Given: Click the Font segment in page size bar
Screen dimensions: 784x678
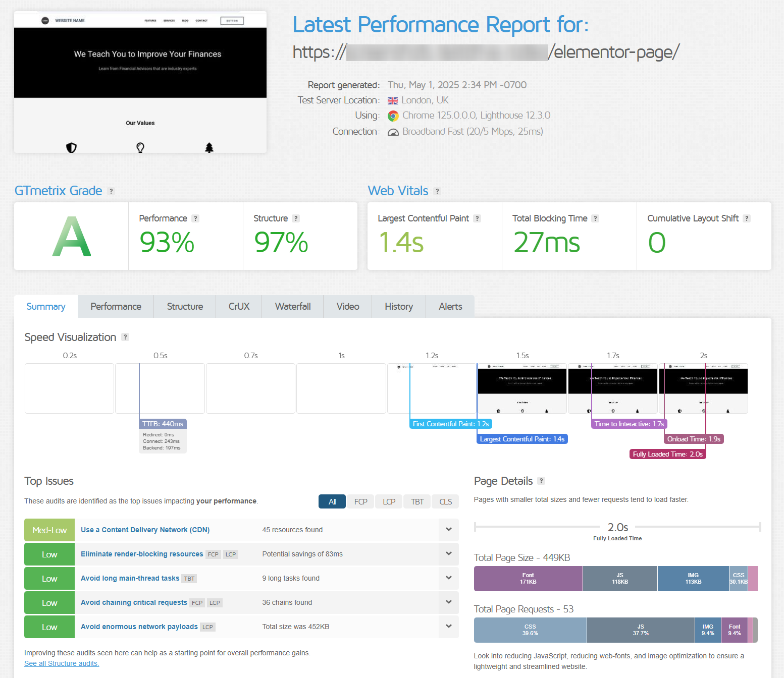Looking at the screenshot, I should pos(528,579).
